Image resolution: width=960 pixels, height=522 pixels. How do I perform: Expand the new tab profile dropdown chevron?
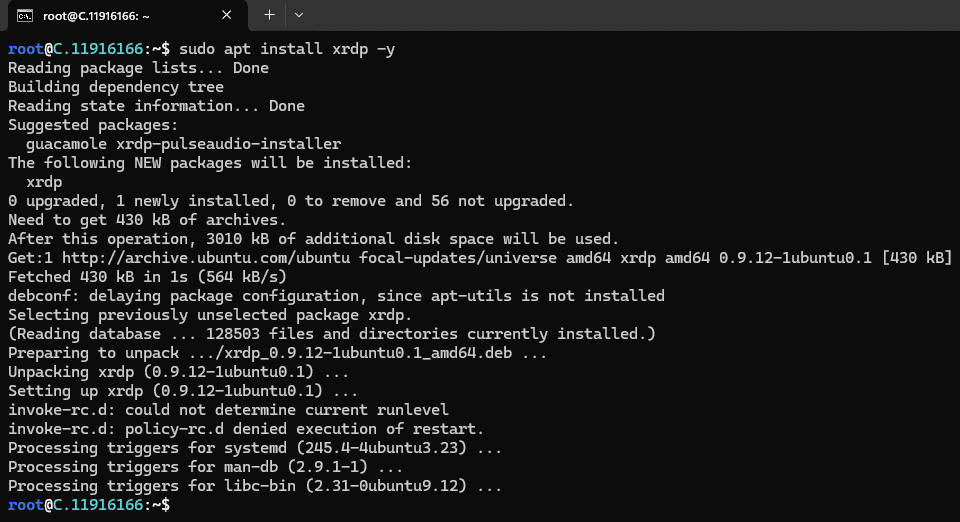pos(299,15)
